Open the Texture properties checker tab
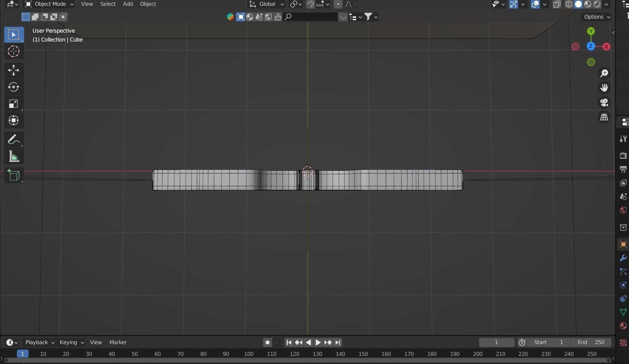The image size is (629, 364). click(623, 343)
